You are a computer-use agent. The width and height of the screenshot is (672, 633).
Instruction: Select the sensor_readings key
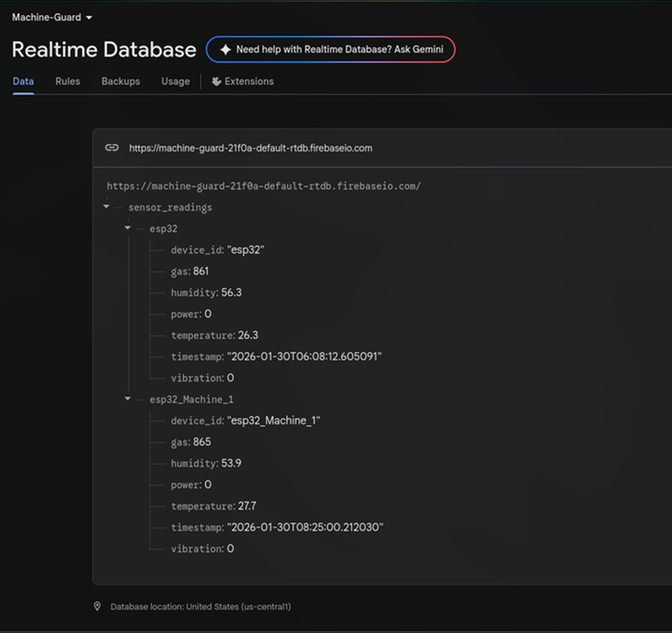(x=170, y=208)
